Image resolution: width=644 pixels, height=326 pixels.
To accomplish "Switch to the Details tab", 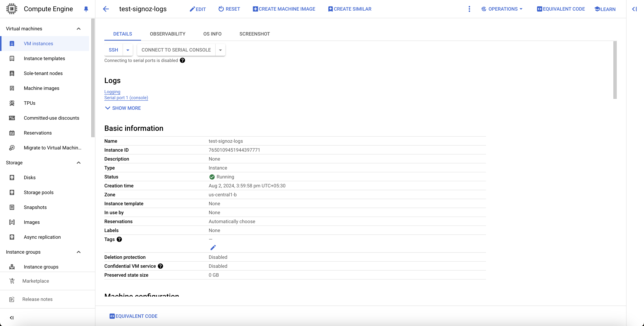I will (x=122, y=34).
